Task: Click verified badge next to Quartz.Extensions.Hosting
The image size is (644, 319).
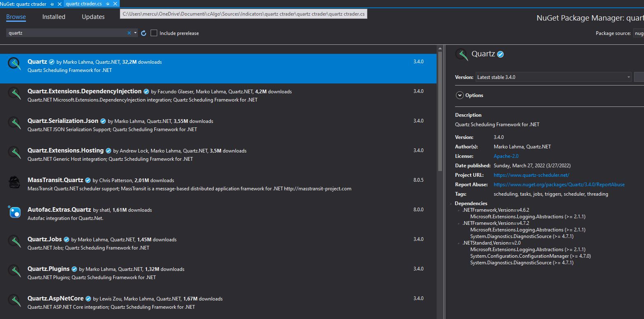Action: 108,150
